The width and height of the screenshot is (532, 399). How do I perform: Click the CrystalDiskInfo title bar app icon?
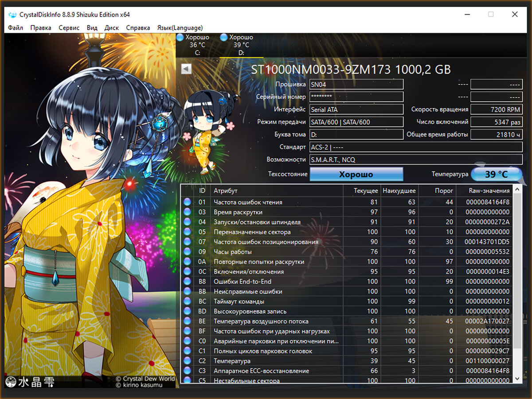12,15
